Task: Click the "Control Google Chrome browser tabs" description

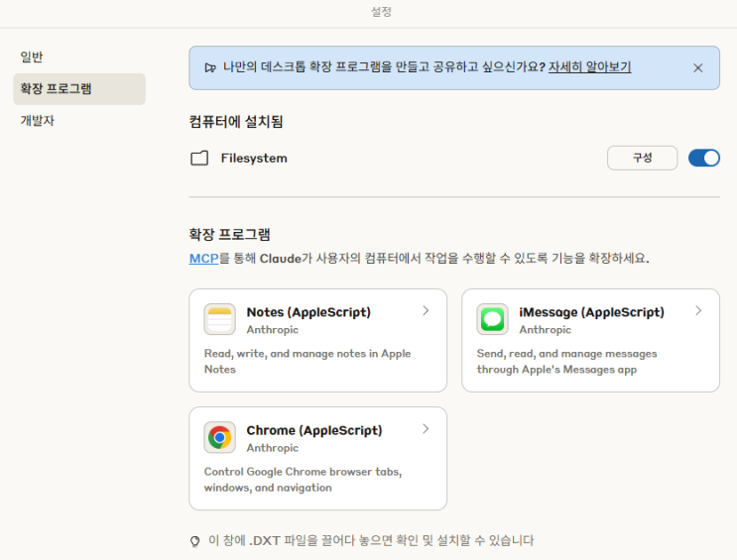Action: pyautogui.click(x=304, y=480)
